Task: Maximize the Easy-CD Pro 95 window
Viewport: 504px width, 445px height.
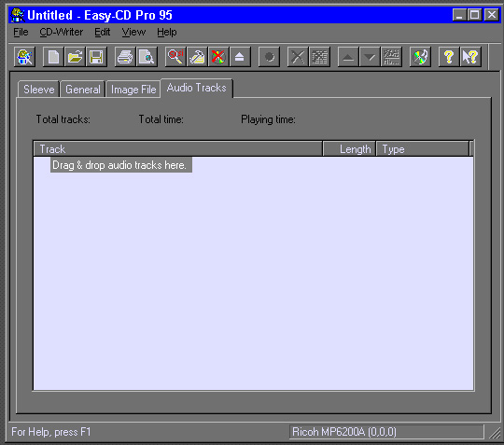Action: (474, 15)
